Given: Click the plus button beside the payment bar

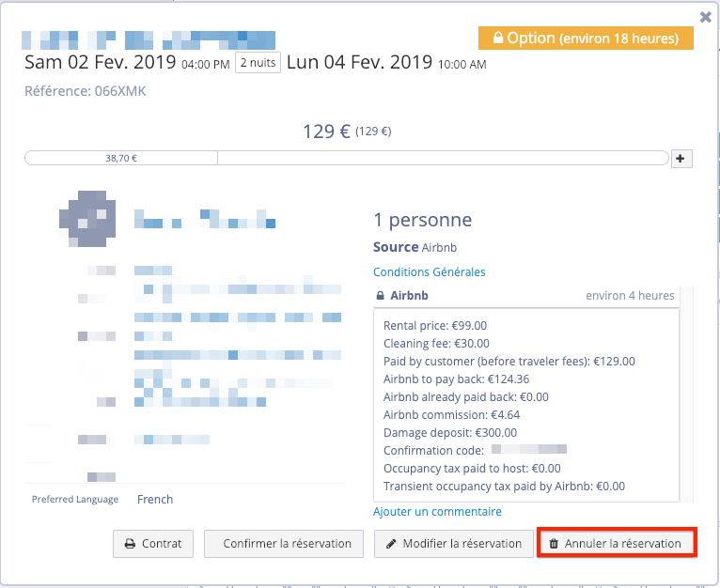Looking at the screenshot, I should point(682,159).
